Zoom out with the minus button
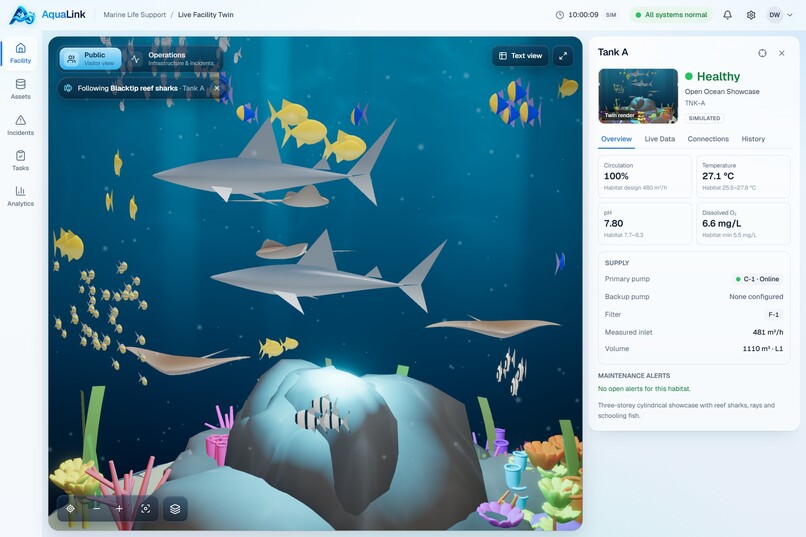Screen dimensions: 806x537 click(x=97, y=509)
